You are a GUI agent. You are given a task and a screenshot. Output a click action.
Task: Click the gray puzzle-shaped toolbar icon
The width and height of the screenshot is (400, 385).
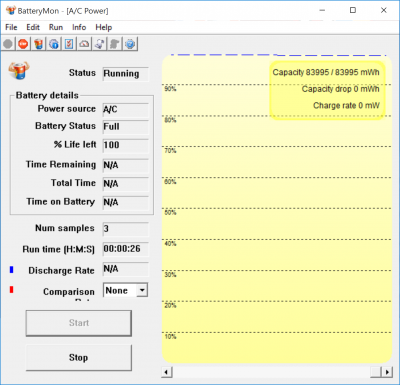pyautogui.click(x=115, y=44)
